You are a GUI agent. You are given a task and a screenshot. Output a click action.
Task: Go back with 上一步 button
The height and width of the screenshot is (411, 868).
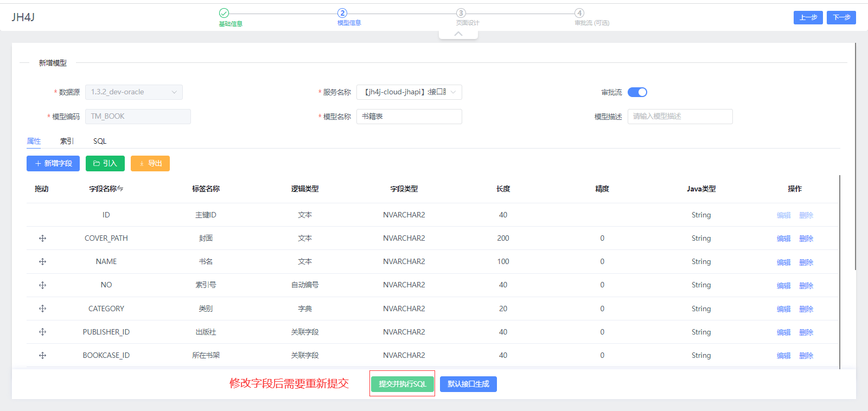[x=808, y=17]
